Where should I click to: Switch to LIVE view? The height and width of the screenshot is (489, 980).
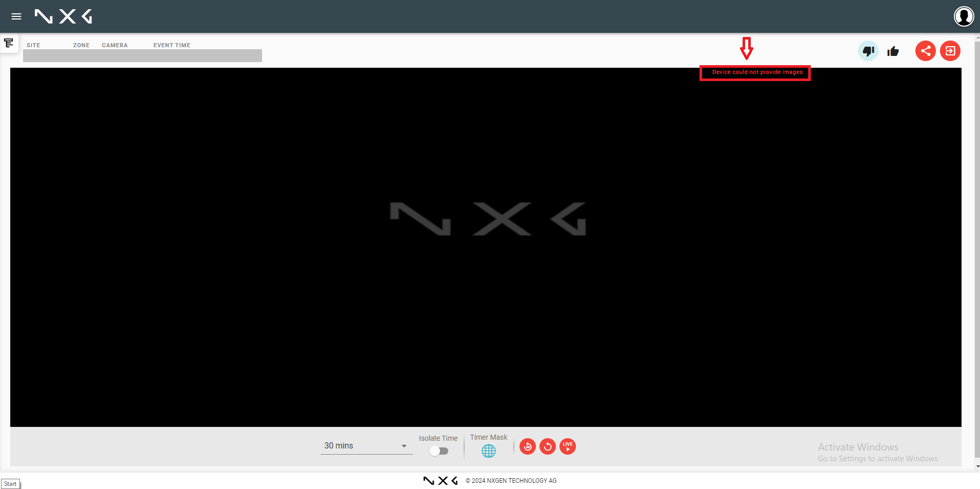click(568, 446)
